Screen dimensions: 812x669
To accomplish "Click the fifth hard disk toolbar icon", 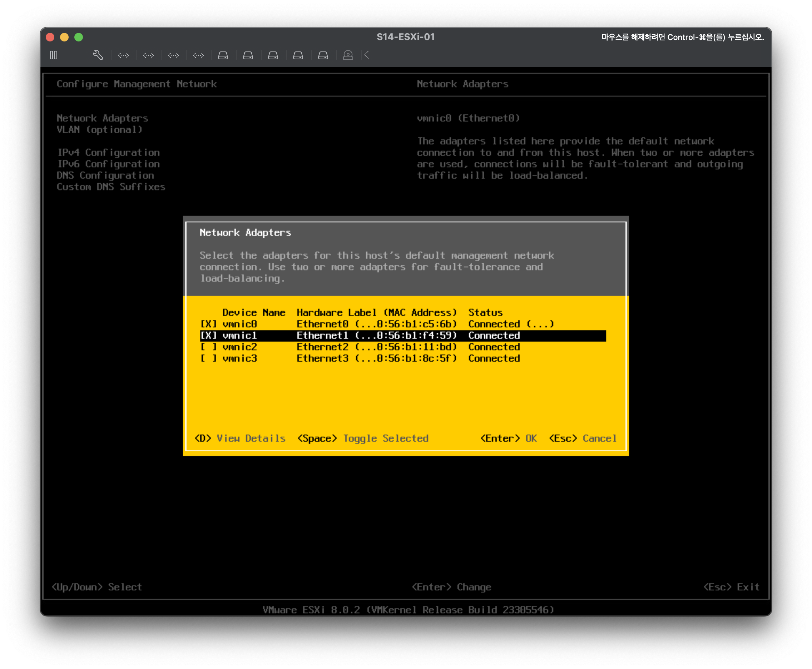I will click(x=323, y=55).
